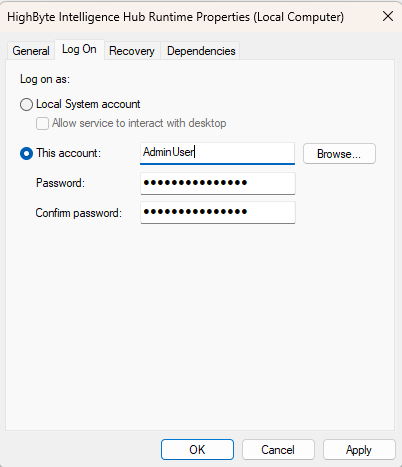
Task: Switch to the General tab
Action: pyautogui.click(x=31, y=51)
